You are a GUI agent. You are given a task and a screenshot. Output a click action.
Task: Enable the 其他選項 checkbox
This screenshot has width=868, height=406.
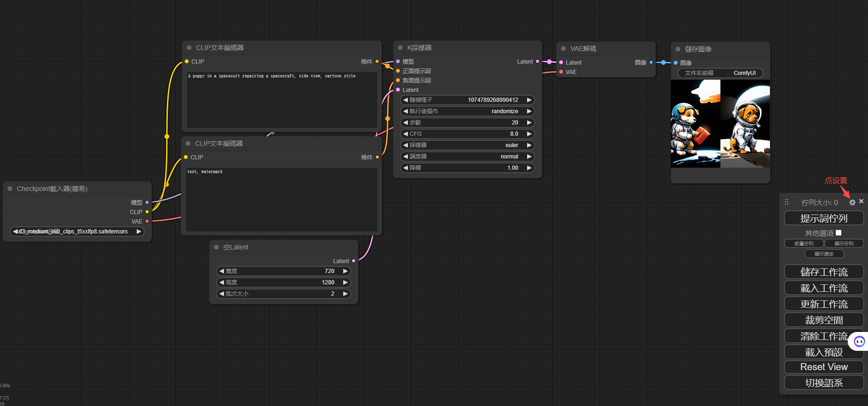(838, 233)
